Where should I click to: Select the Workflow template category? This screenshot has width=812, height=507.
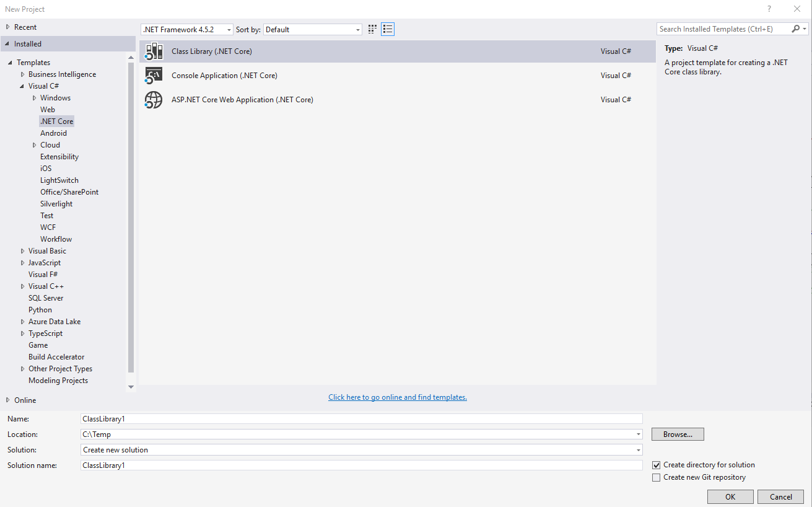56,239
